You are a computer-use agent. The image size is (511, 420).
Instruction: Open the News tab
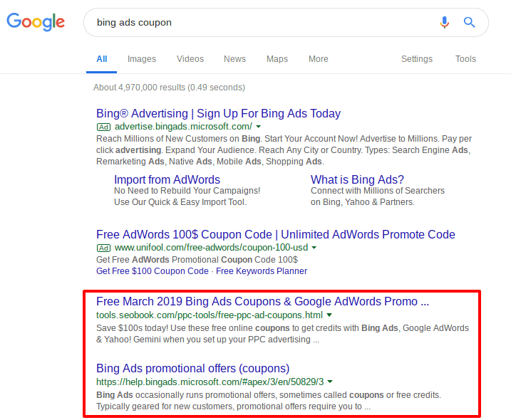[x=234, y=59]
